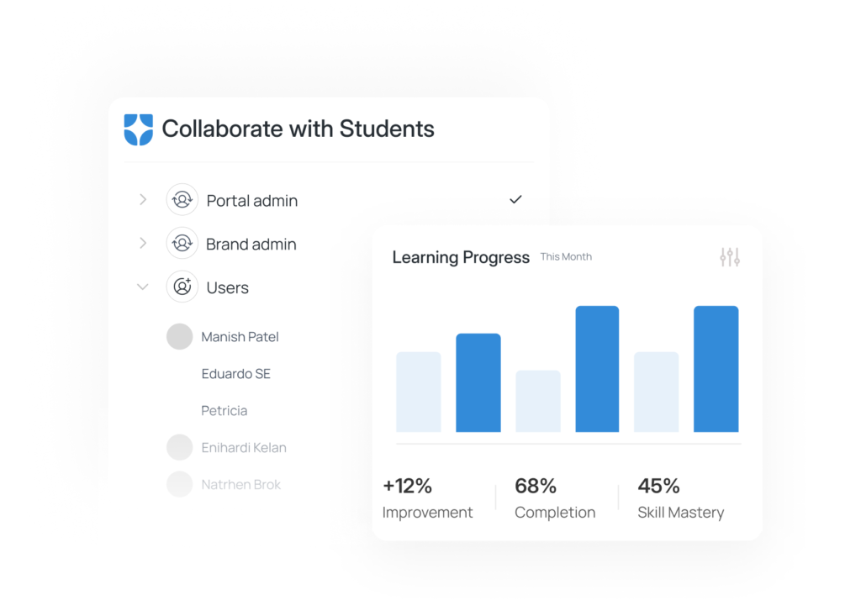The image size is (861, 616).
Task: Click the Portal admin role icon
Action: coord(182,200)
